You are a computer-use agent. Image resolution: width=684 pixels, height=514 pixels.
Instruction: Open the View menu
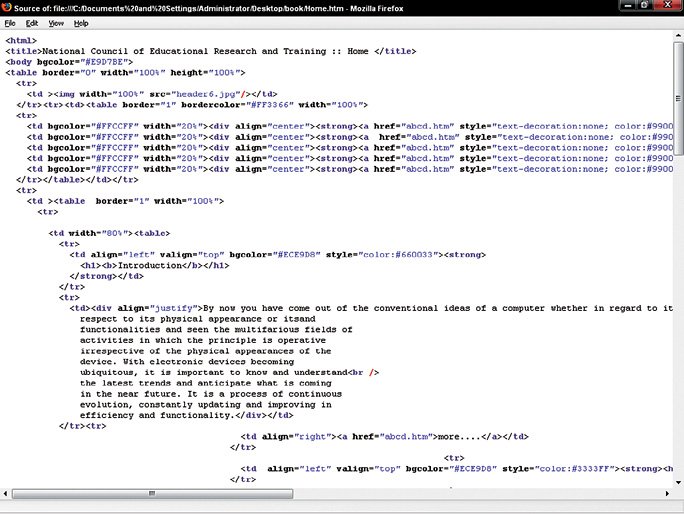click(56, 23)
